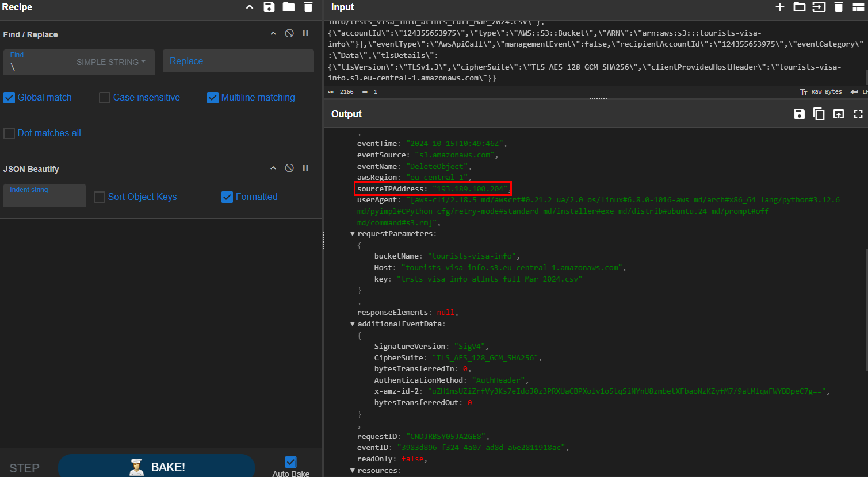Maximise the output pane
The height and width of the screenshot is (477, 868).
[x=858, y=114]
